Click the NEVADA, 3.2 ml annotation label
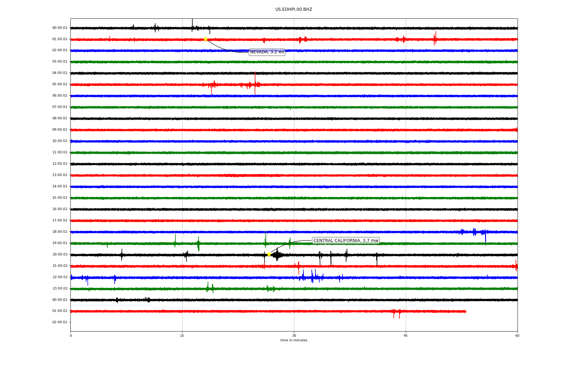Screen dimensions: 588x368 click(x=267, y=52)
